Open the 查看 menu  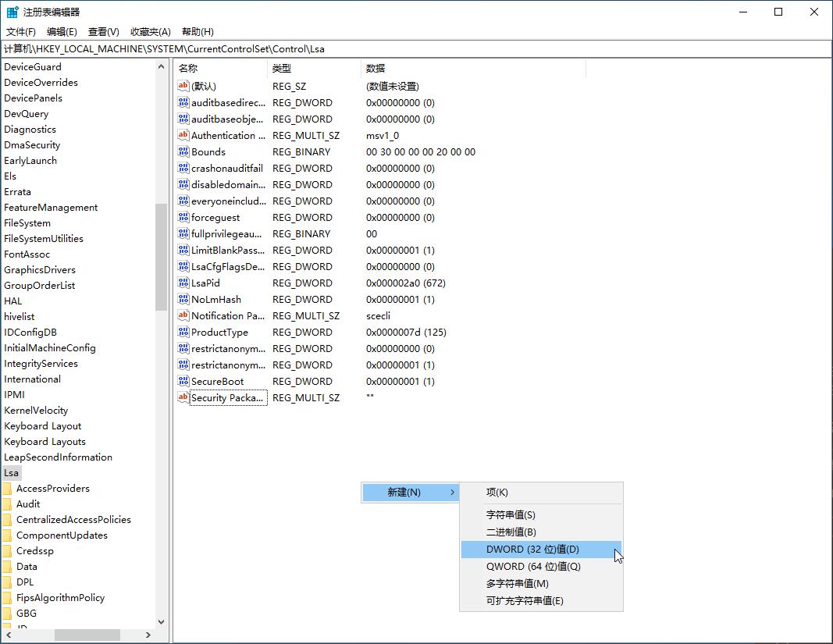[104, 31]
